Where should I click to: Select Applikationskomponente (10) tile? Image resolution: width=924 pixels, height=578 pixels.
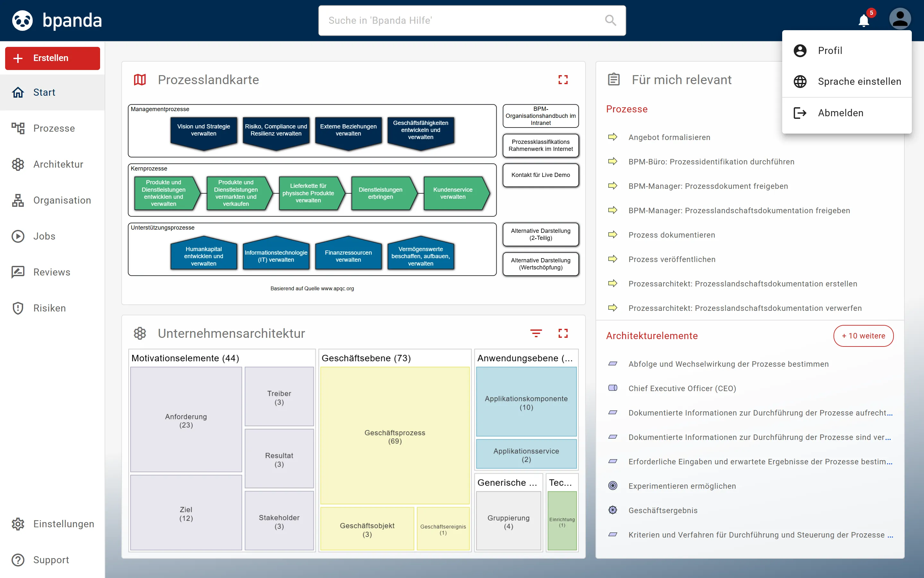tap(526, 402)
